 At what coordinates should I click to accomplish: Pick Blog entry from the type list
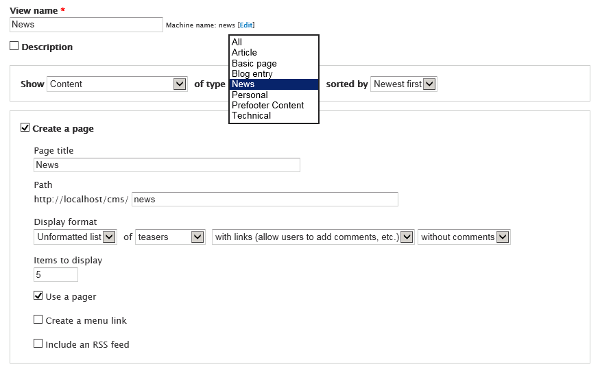[274, 73]
